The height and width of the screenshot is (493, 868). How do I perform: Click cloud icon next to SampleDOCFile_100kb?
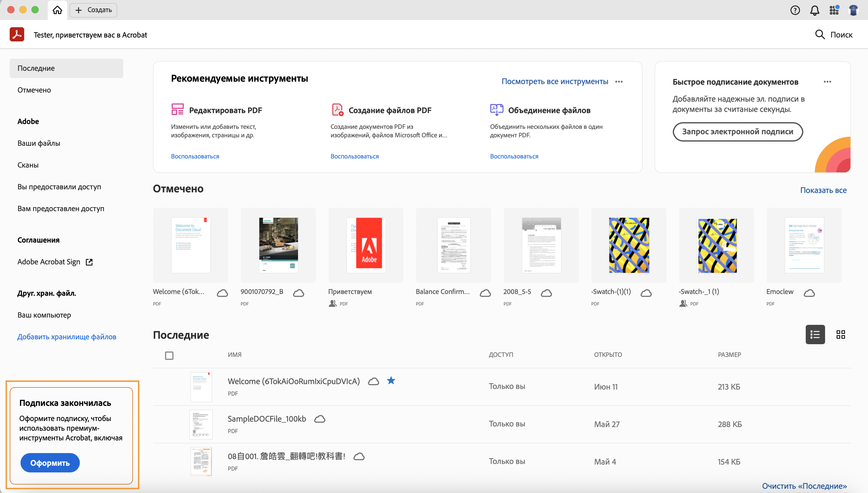(x=320, y=419)
